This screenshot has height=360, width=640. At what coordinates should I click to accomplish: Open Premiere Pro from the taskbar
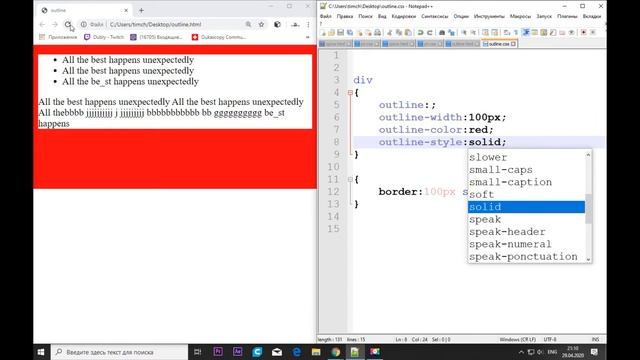218,352
